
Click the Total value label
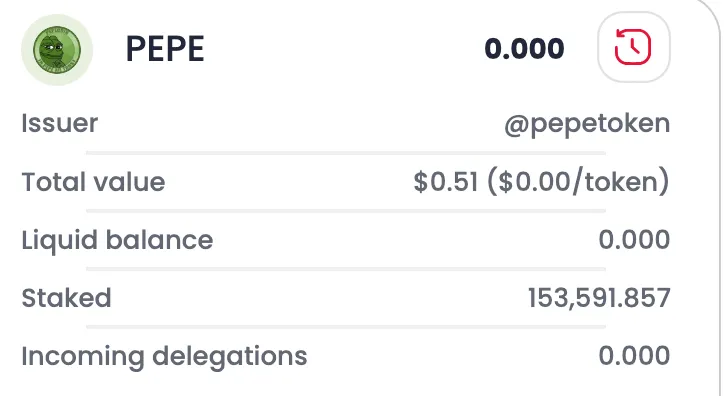93,181
